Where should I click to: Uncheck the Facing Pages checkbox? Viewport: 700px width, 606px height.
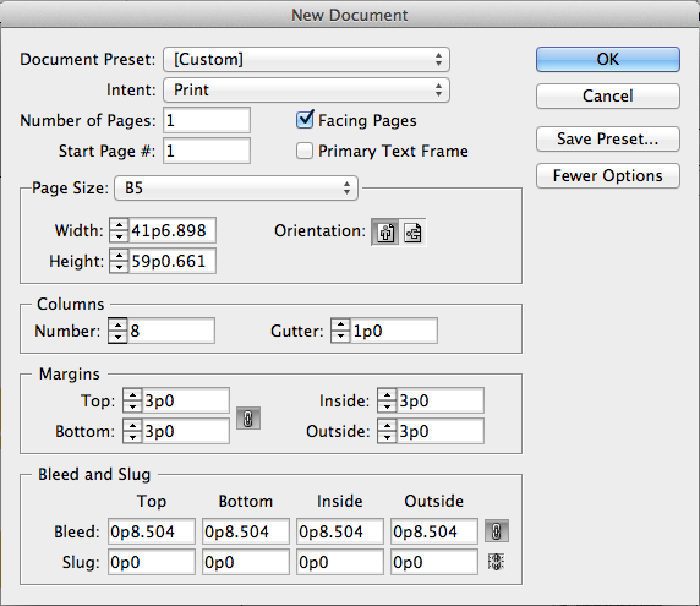click(305, 120)
